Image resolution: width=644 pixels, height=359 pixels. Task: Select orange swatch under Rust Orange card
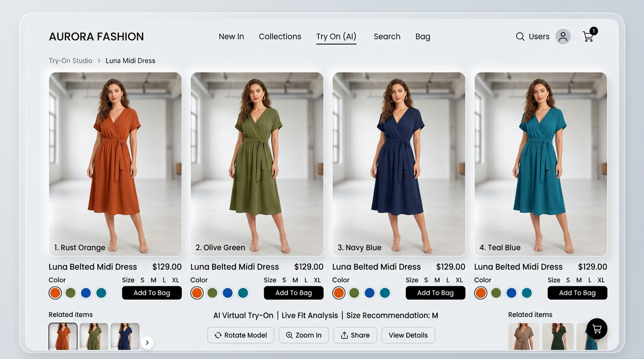pyautogui.click(x=55, y=293)
